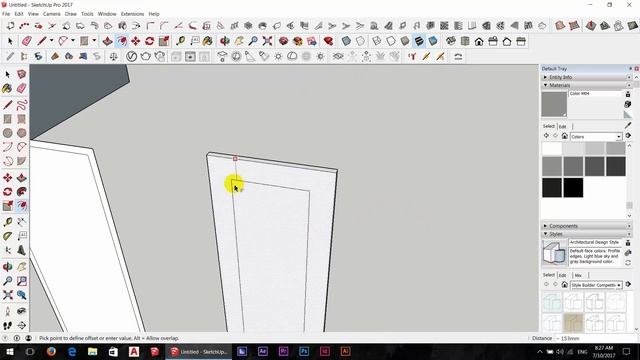Open the Camera menu
640x360 pixels.
pyautogui.click(x=52, y=14)
